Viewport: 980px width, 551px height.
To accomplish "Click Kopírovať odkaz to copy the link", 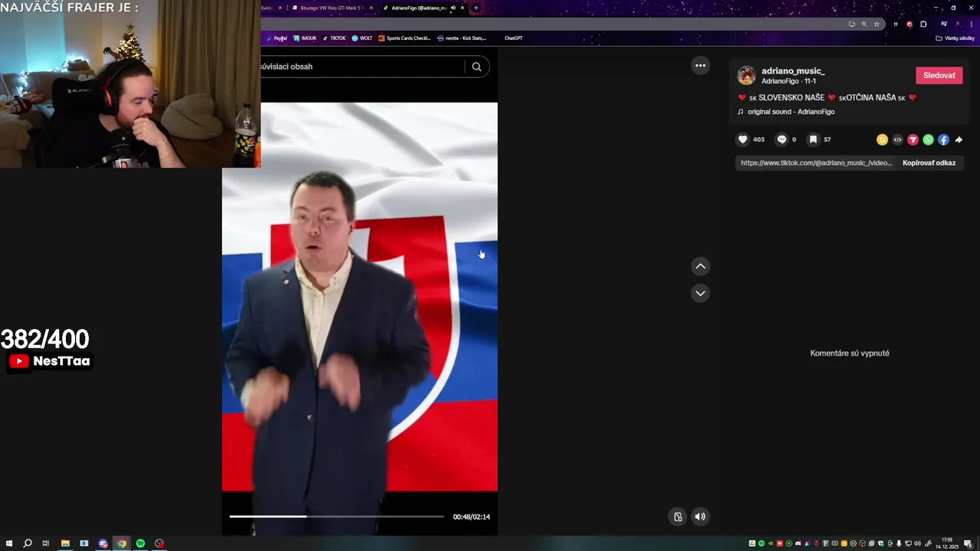I will click(x=929, y=163).
